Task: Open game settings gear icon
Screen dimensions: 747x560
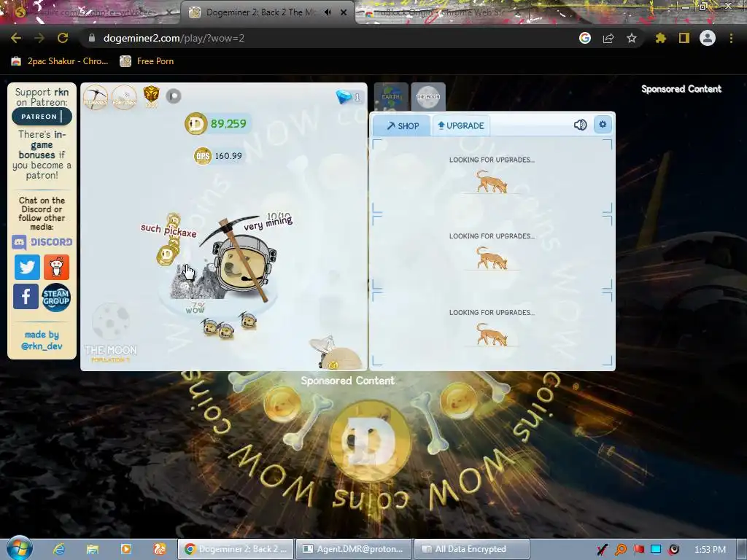Action: tap(603, 124)
